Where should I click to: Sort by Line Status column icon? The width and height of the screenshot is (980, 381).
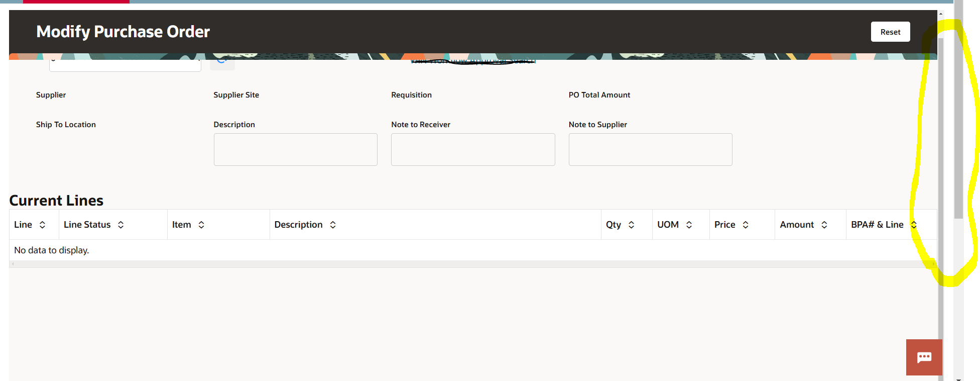click(120, 225)
